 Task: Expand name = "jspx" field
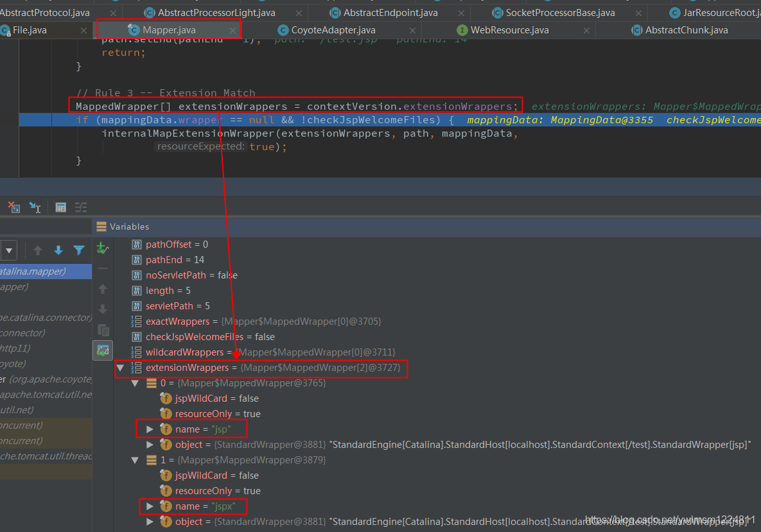point(150,506)
